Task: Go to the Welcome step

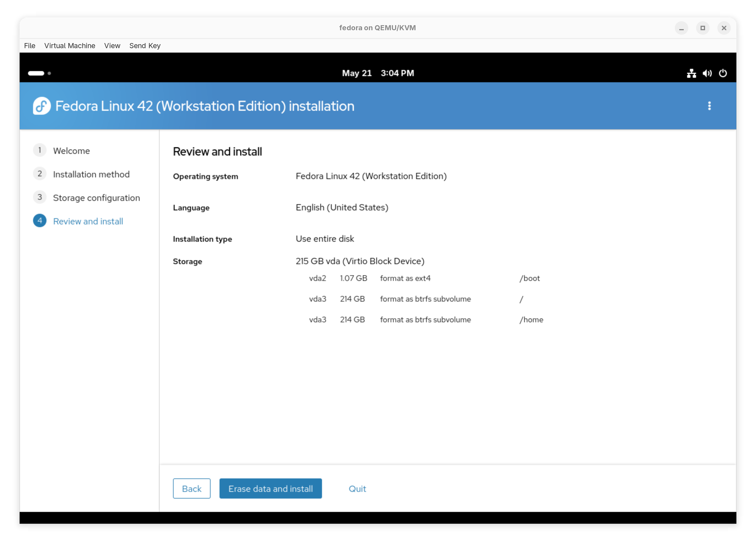Action: (71, 151)
